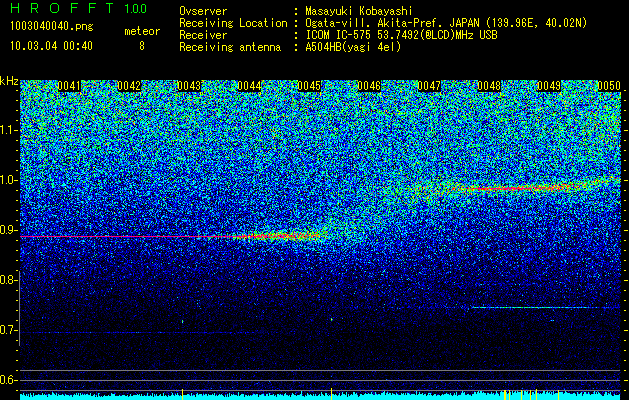Click the 0049 time marker

pyautogui.click(x=549, y=86)
